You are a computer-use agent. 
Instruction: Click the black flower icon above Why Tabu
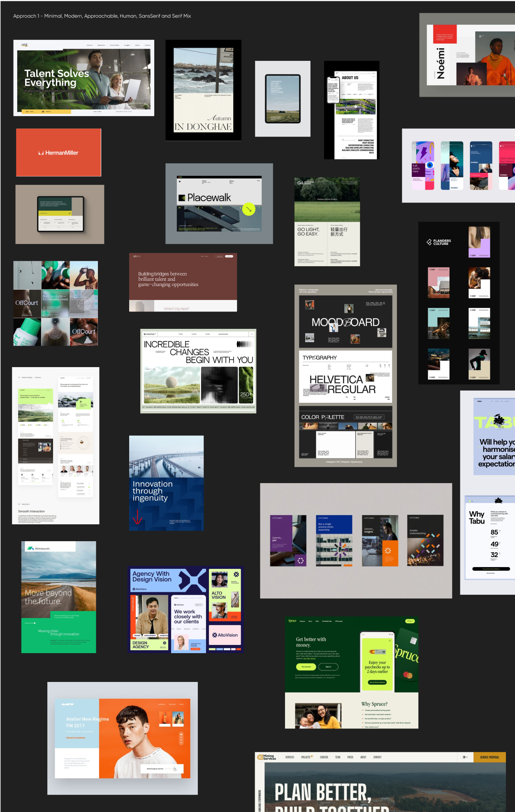tap(498, 500)
